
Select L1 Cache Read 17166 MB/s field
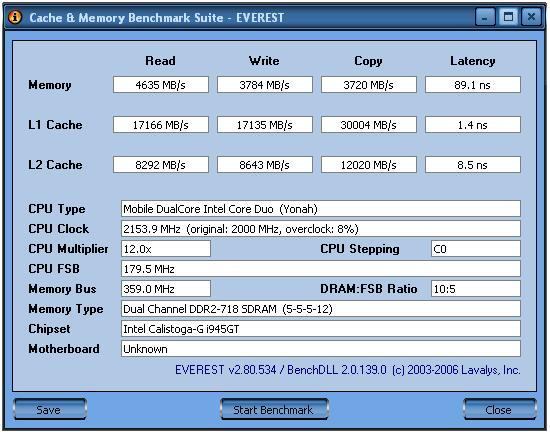pyautogui.click(x=161, y=124)
